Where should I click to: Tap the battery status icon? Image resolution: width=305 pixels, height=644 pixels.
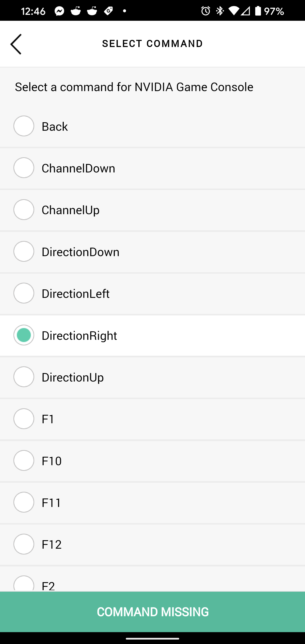(x=258, y=11)
